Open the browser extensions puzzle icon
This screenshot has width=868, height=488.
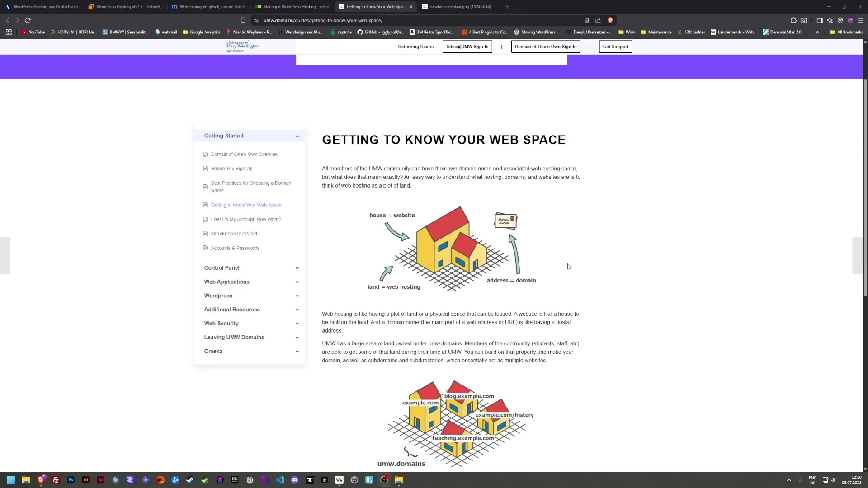(x=794, y=20)
